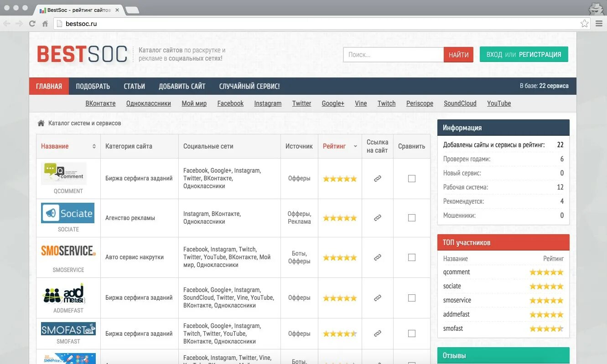Click the home icon in the breadcrumb
Screen dimensions: 607x364
click(x=41, y=123)
